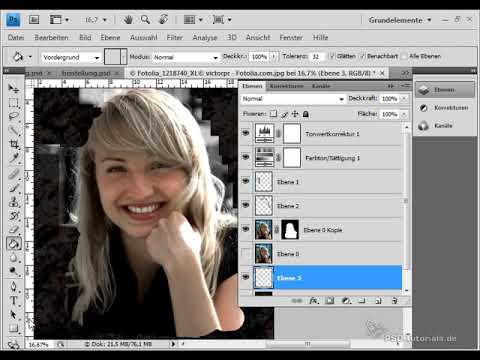Toggle lock transparent pixels checkbox
Image resolution: width=480 pixels, height=360 pixels.
273,114
